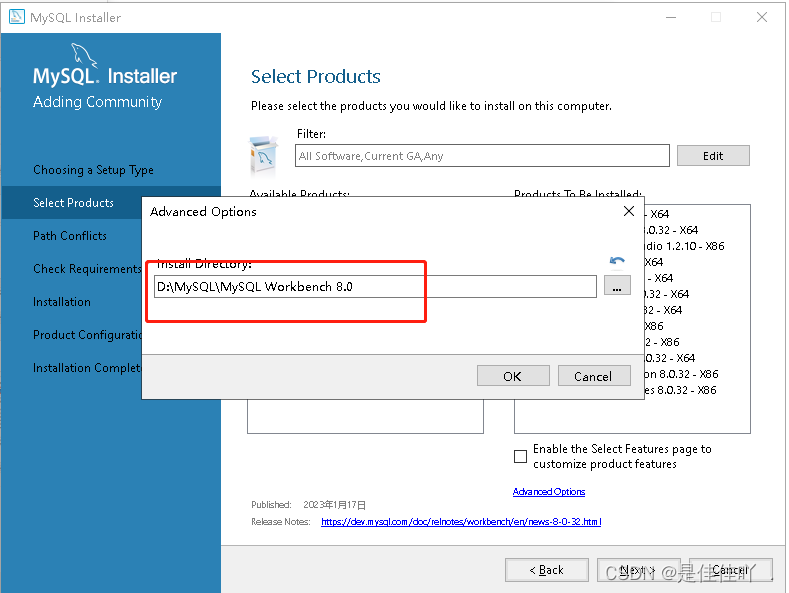The width and height of the screenshot is (789, 593).
Task: Click the Filter text field
Action: (482, 156)
